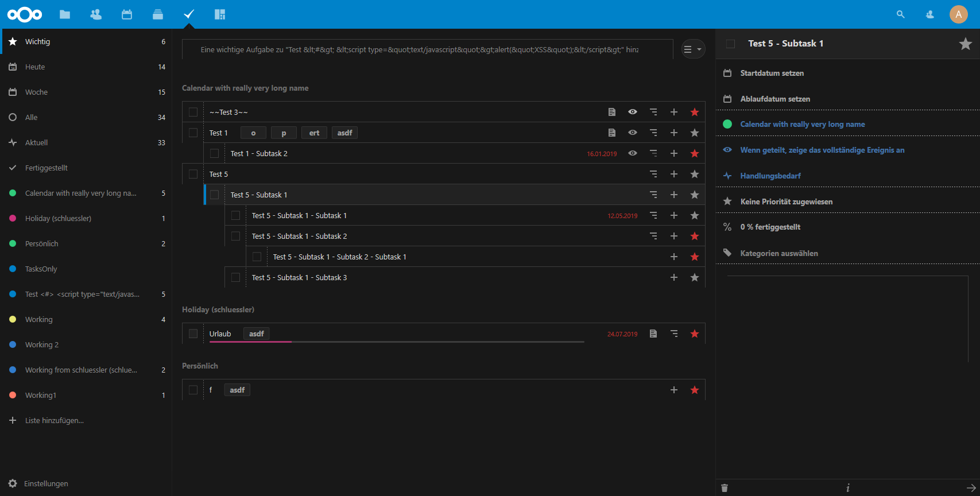Click notes icon on Urlaub row

click(x=653, y=334)
